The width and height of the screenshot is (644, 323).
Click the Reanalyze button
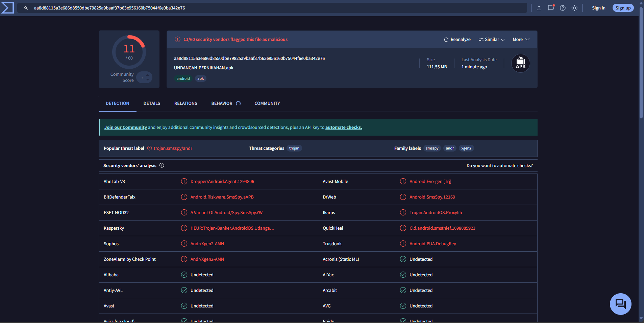[457, 39]
